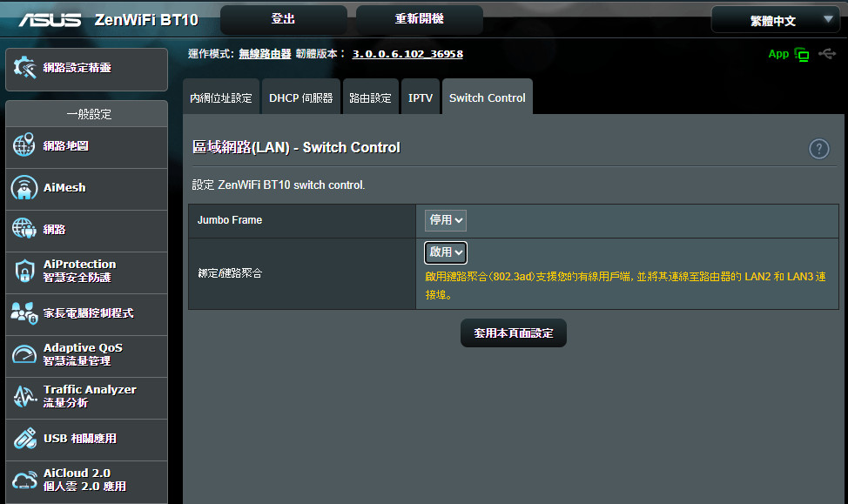The width and height of the screenshot is (848, 504).
Task: Open the 無線路由器 operation mode link
Action: (x=265, y=54)
